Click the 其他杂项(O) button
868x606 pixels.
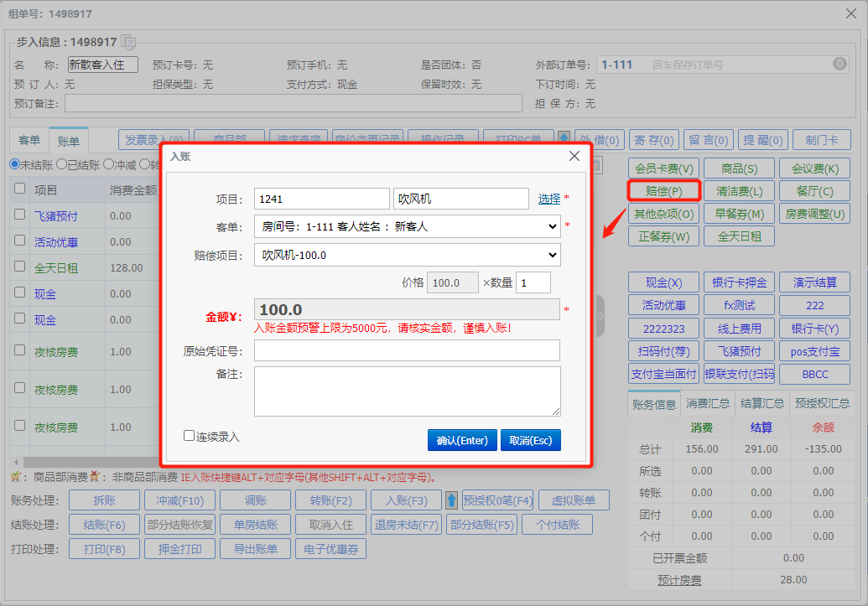(x=663, y=215)
